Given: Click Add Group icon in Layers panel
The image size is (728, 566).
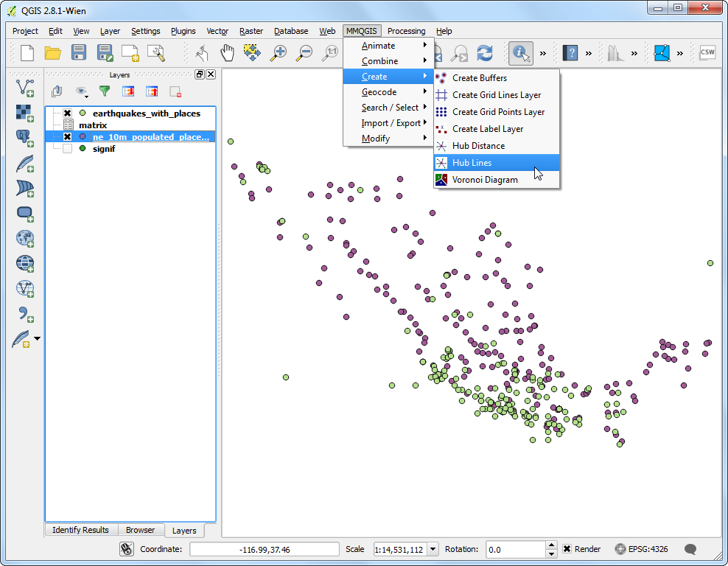Looking at the screenshot, I should click(57, 91).
